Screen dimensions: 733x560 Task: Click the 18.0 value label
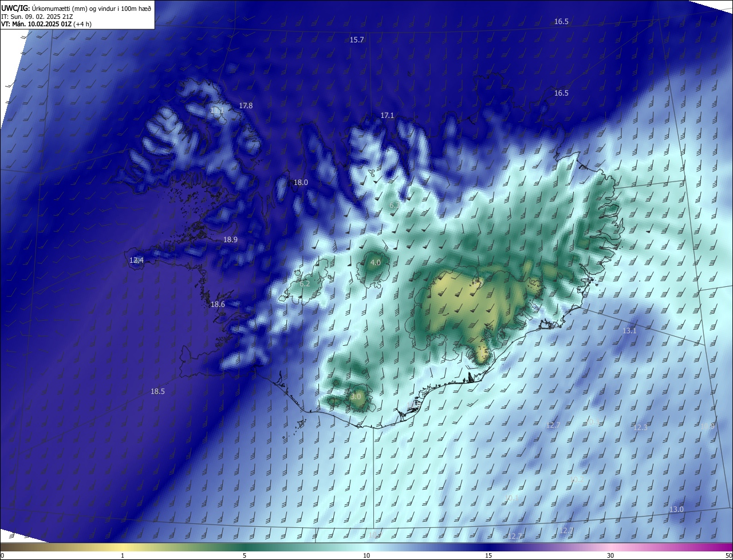[x=301, y=182]
